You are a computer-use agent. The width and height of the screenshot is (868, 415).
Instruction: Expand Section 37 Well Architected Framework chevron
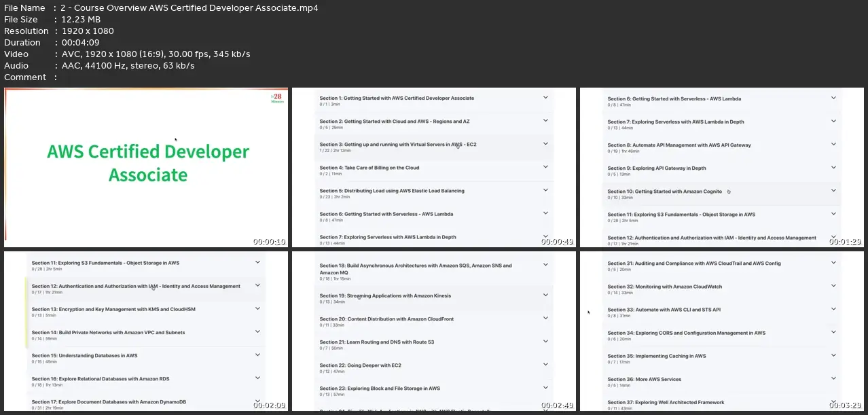click(x=833, y=402)
